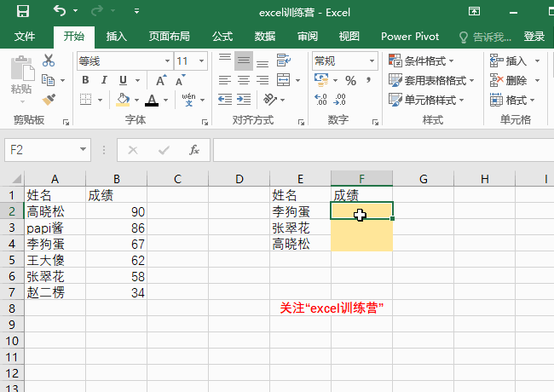Select cell B2 containing 90
This screenshot has height=392, width=554.
116,211
